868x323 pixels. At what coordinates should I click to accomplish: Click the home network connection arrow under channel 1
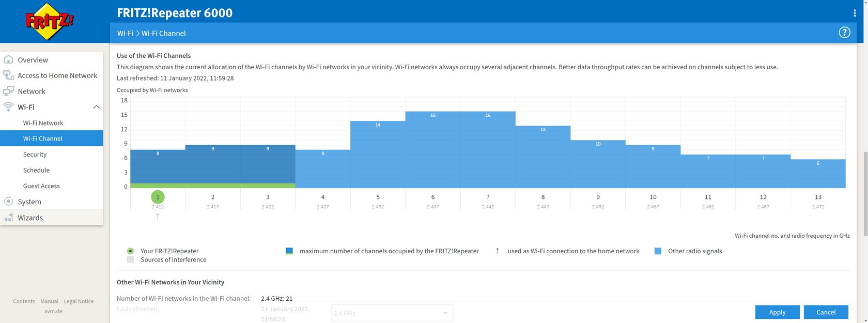coord(158,216)
